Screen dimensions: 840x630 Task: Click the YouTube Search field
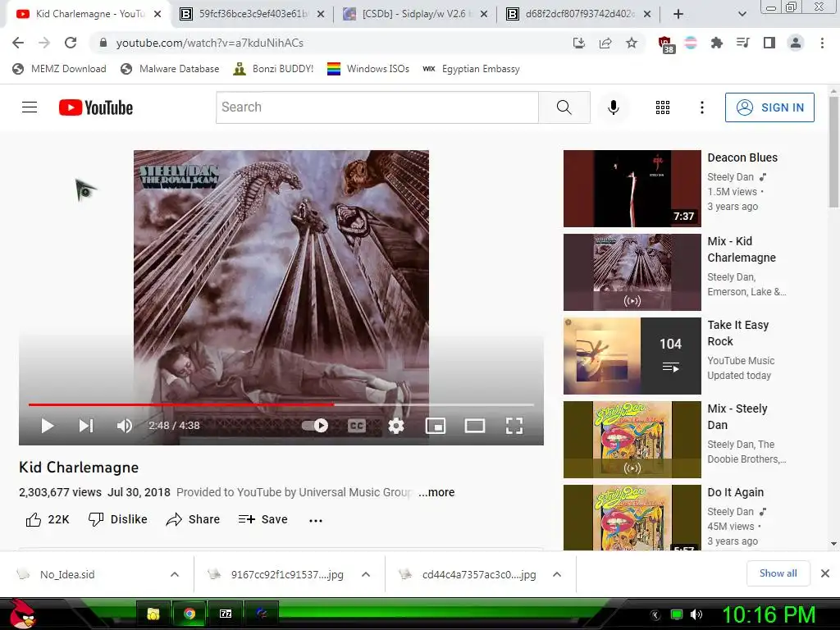tap(377, 107)
